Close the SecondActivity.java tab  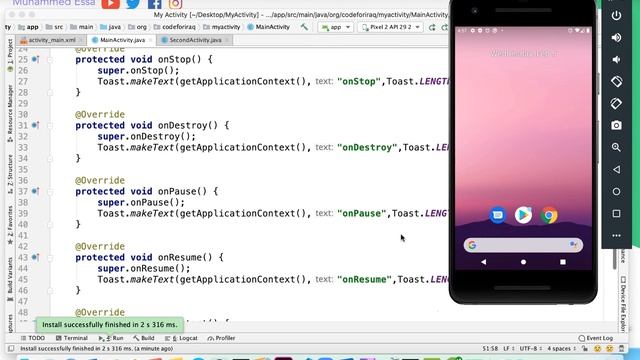(x=227, y=40)
